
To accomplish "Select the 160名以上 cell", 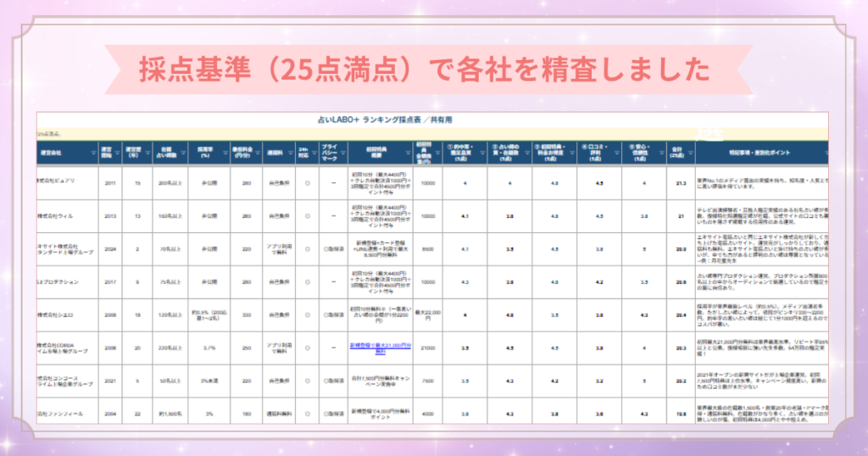I will [170, 216].
